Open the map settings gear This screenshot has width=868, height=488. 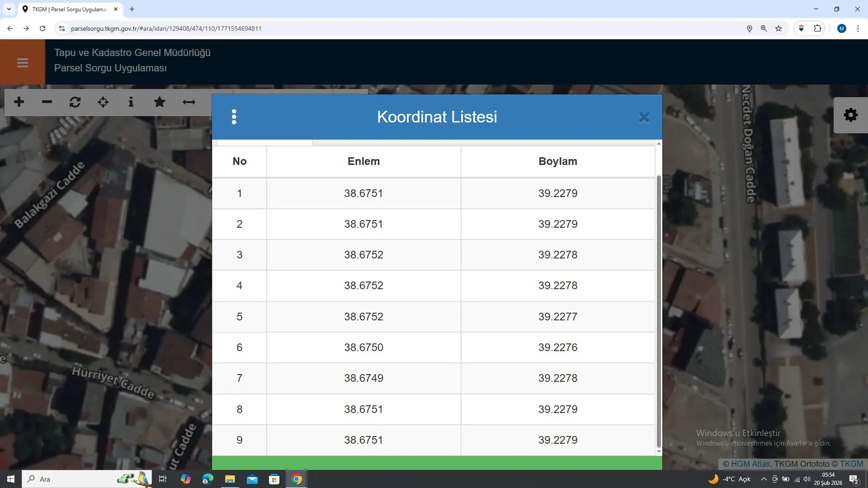pyautogui.click(x=851, y=115)
